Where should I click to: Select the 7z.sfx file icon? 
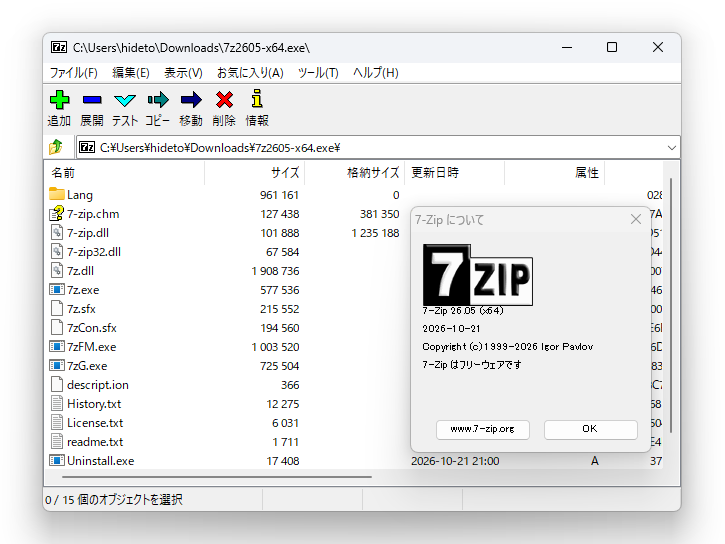click(x=56, y=308)
